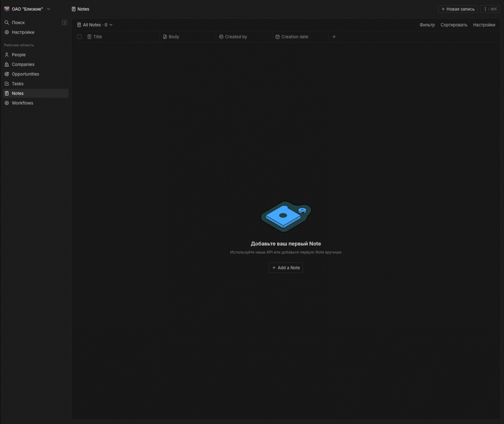Open the All Notes view dropdown

click(x=95, y=25)
